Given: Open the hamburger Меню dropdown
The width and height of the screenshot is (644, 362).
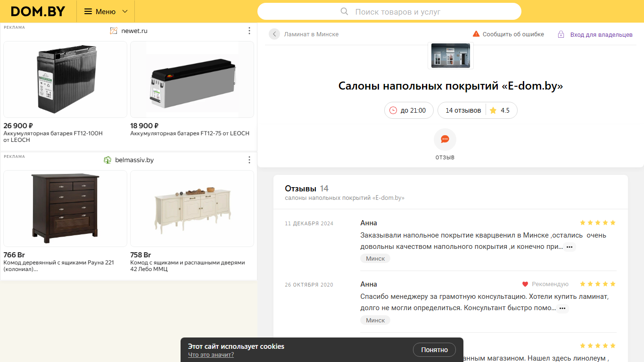Looking at the screenshot, I should pos(106,11).
